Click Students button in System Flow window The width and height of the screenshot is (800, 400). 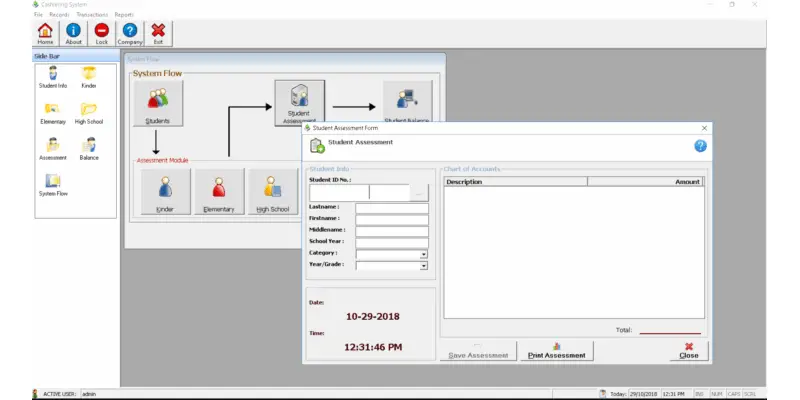[x=158, y=103]
